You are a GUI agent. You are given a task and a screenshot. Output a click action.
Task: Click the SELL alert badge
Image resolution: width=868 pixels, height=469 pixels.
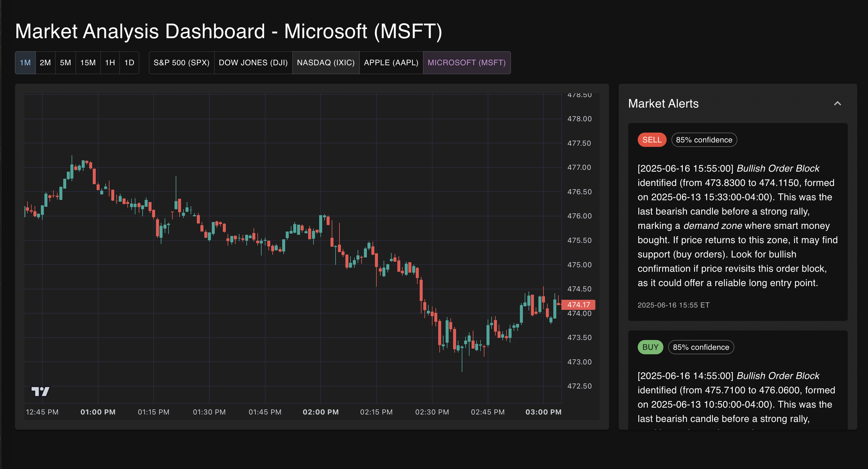tap(652, 140)
